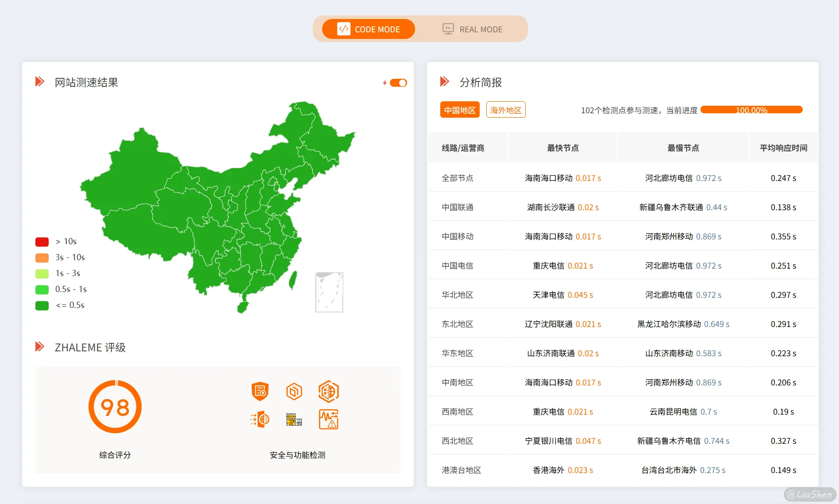The width and height of the screenshot is (839, 504).
Task: Select the 海外地区 region filter
Action: tap(505, 109)
